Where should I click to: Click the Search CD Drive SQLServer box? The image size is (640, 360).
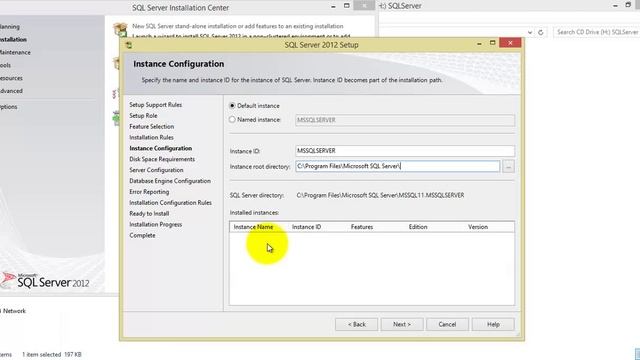coord(596,32)
